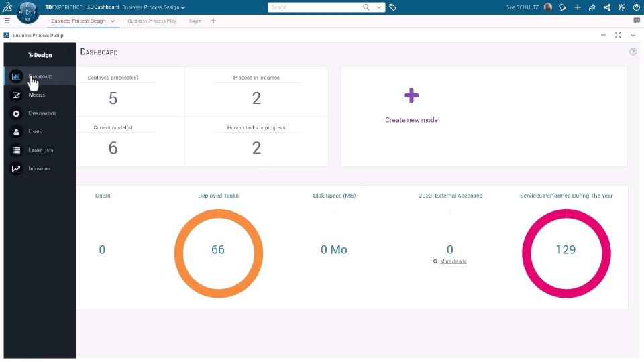Click the purple plus create icon
The width and height of the screenshot is (644, 362).
tap(411, 96)
